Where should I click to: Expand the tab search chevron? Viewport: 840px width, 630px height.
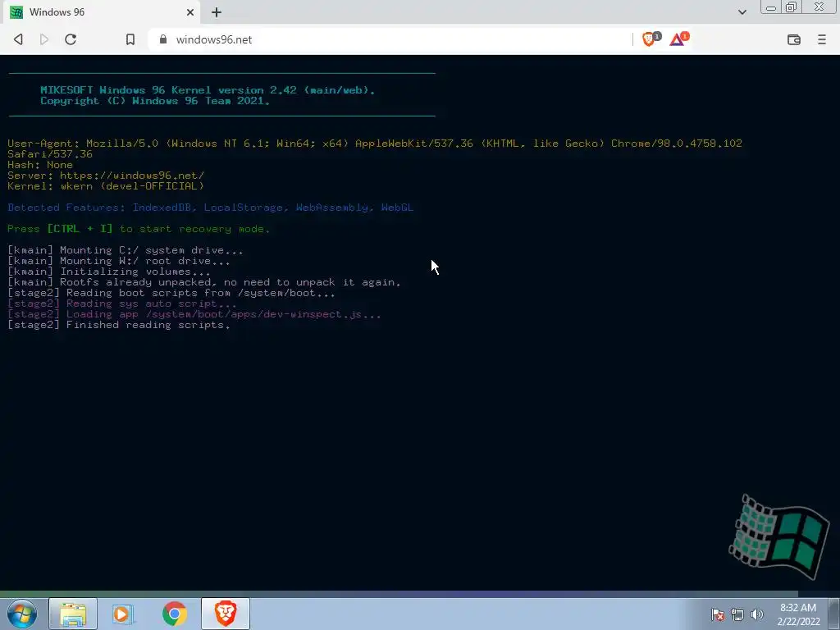(742, 11)
